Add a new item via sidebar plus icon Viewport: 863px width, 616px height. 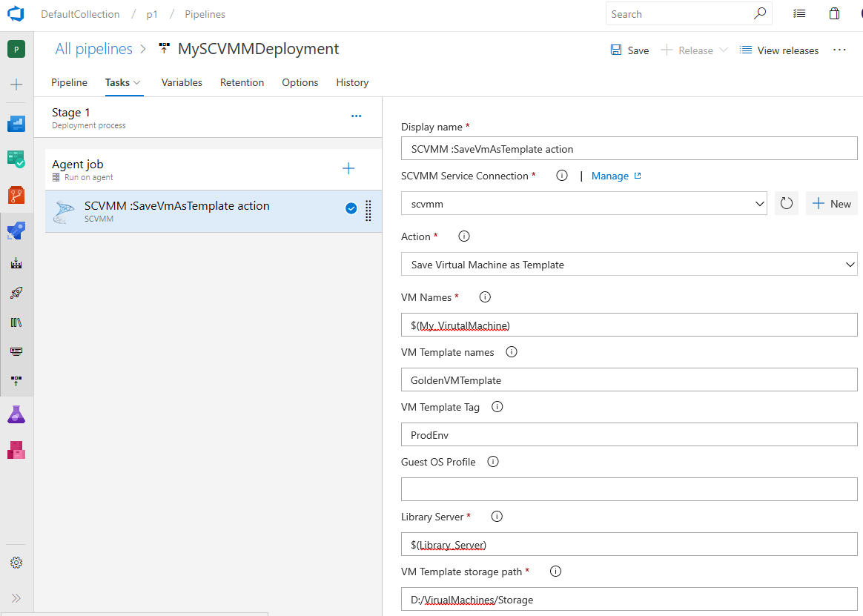[x=16, y=85]
